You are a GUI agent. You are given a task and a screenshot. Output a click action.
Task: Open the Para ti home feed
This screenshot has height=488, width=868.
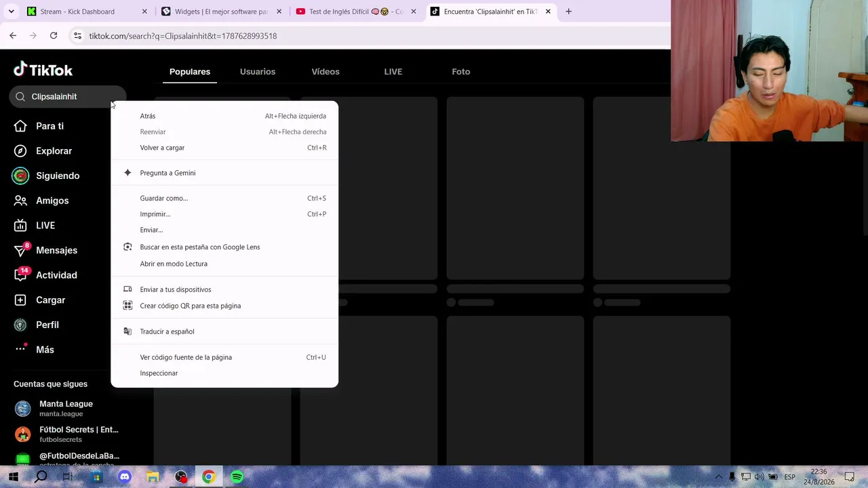click(40, 126)
